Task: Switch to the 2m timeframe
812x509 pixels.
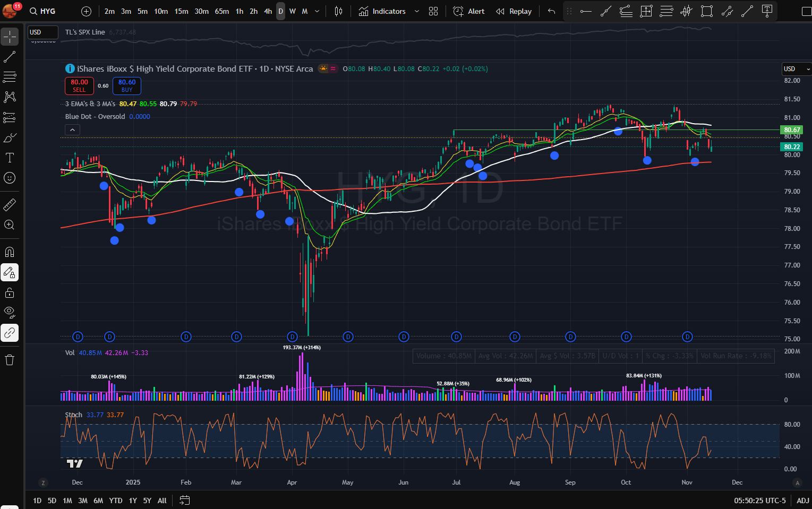Action: (109, 11)
